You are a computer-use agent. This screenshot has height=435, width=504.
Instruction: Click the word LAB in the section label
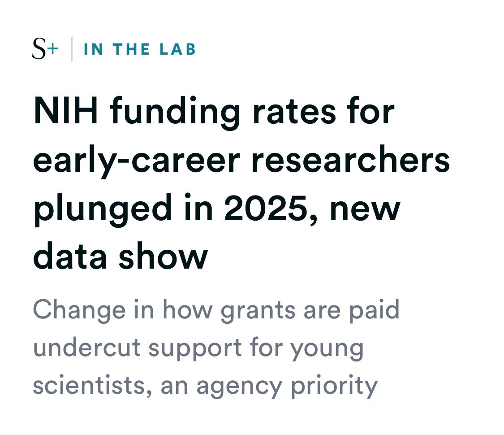click(178, 49)
